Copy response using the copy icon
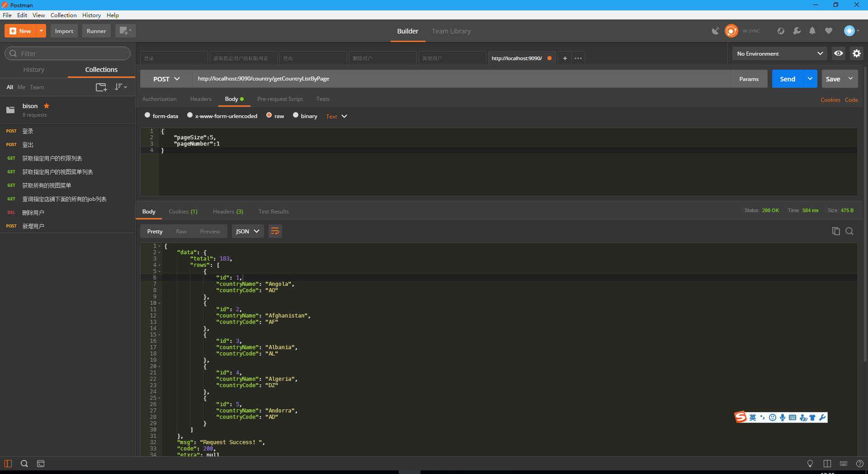This screenshot has height=474, width=868. pyautogui.click(x=836, y=231)
